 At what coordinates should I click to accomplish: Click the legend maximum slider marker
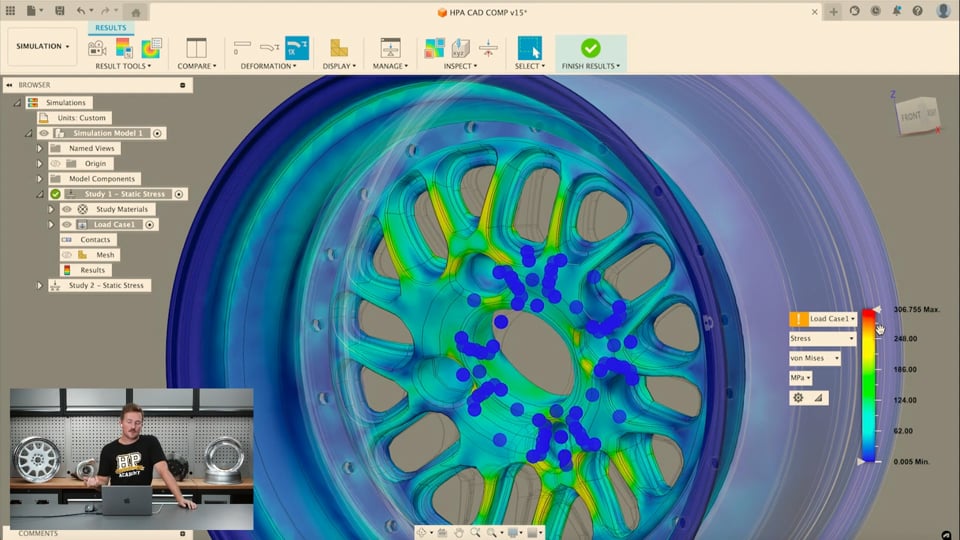point(877,310)
